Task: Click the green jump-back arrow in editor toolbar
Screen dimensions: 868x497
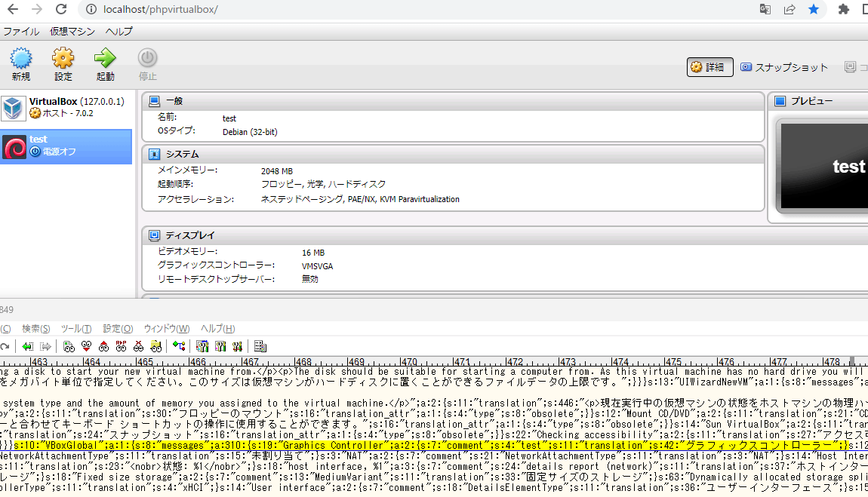Action: 28,347
